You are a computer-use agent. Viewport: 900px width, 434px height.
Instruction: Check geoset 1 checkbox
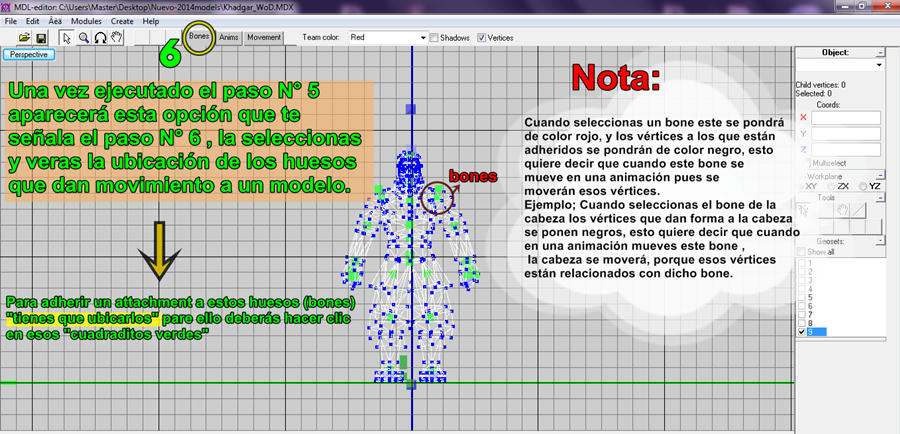coord(802,263)
